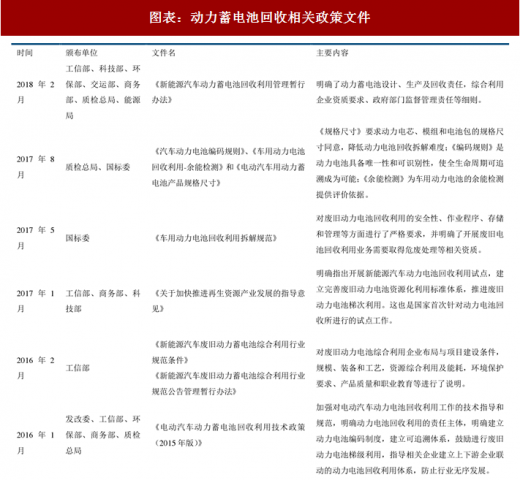The image size is (520, 480).
Task: Click file name 《关于加快推进再生资源产业发展的指导意见》
Action: (228, 301)
